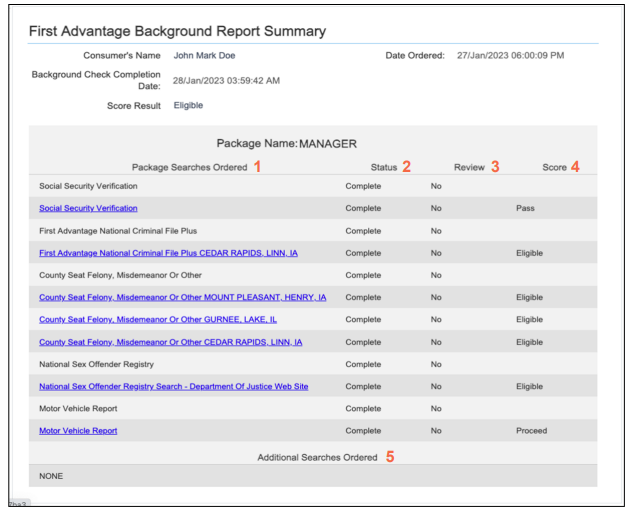This screenshot has height=511, width=628.
Task: Open the blue Social Security Verification link
Action: 88,208
